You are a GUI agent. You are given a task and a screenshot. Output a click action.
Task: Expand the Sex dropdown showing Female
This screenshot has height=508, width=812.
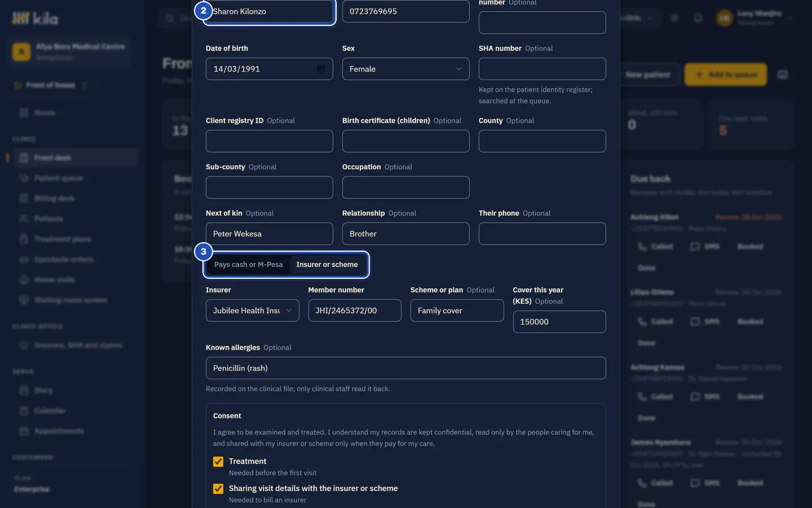point(406,69)
